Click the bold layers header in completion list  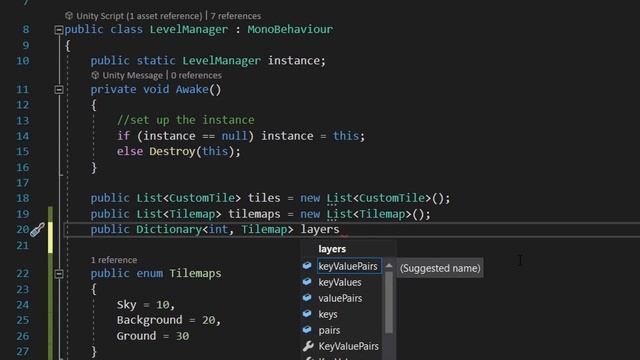coord(332,249)
